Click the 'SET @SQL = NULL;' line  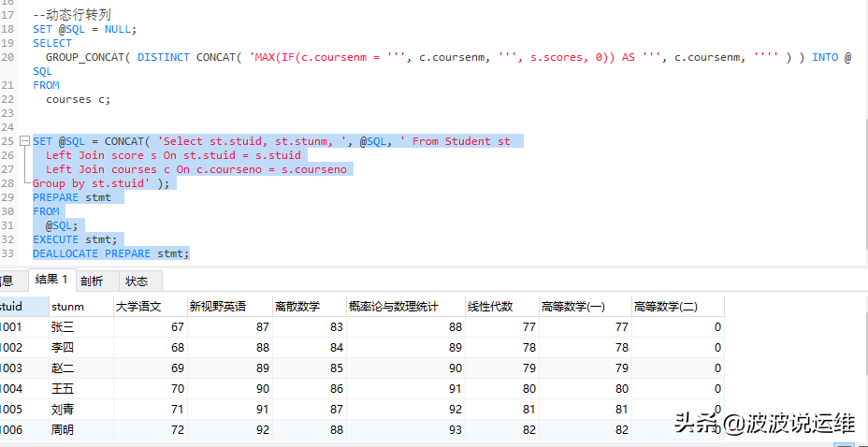(84, 29)
